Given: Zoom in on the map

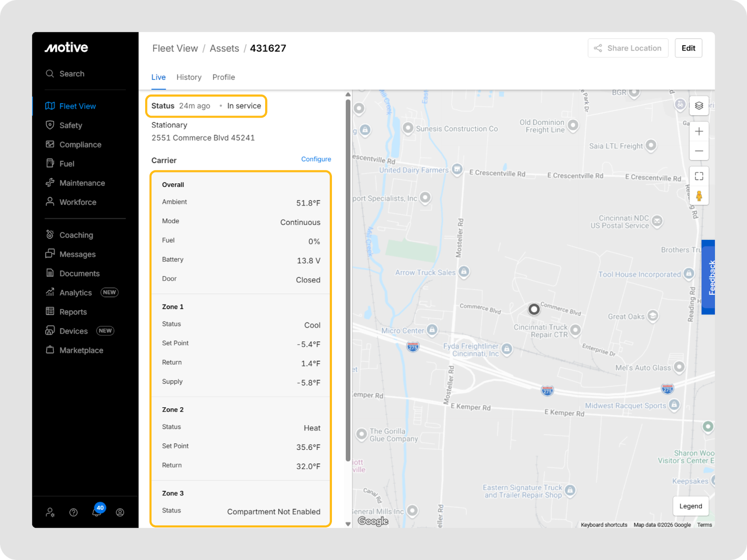Looking at the screenshot, I should 698,132.
